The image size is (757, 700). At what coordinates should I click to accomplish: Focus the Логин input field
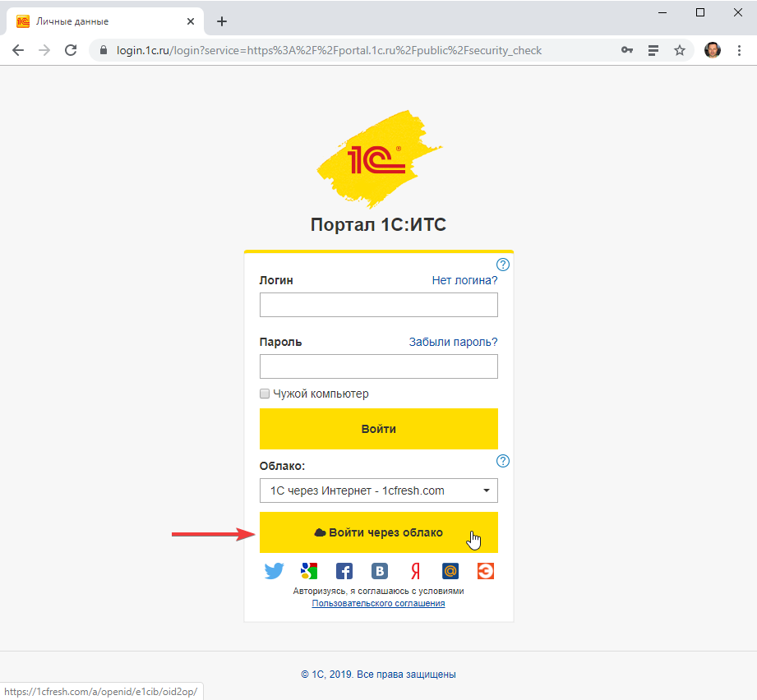click(x=378, y=305)
